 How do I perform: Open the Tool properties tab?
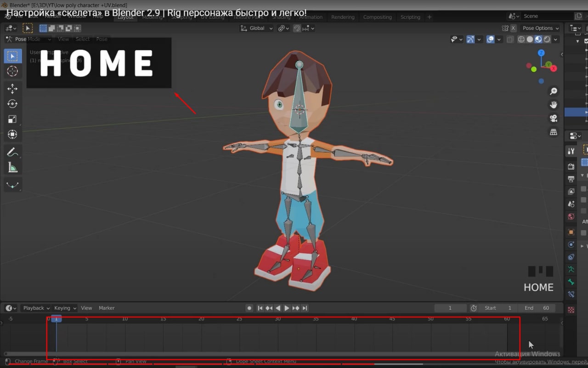click(x=571, y=151)
